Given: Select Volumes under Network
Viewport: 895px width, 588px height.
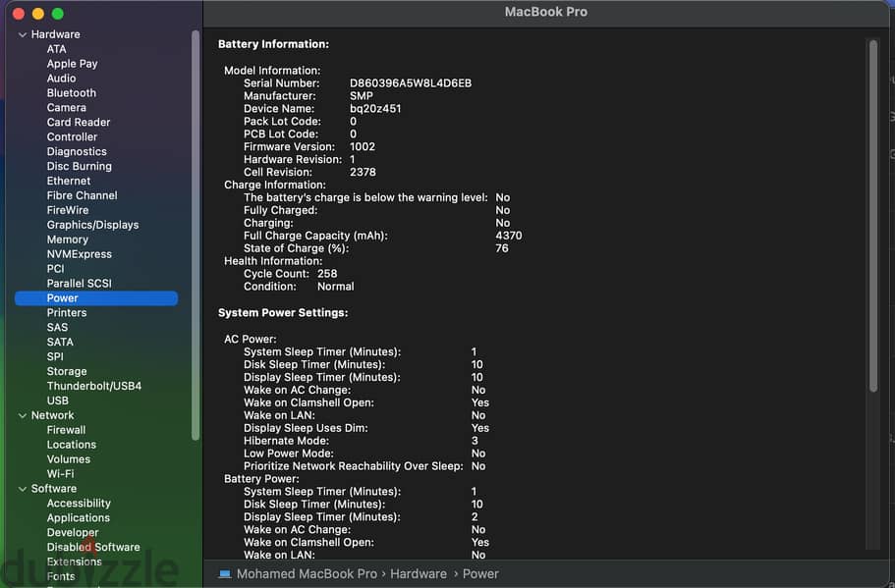Looking at the screenshot, I should pyautogui.click(x=69, y=459).
